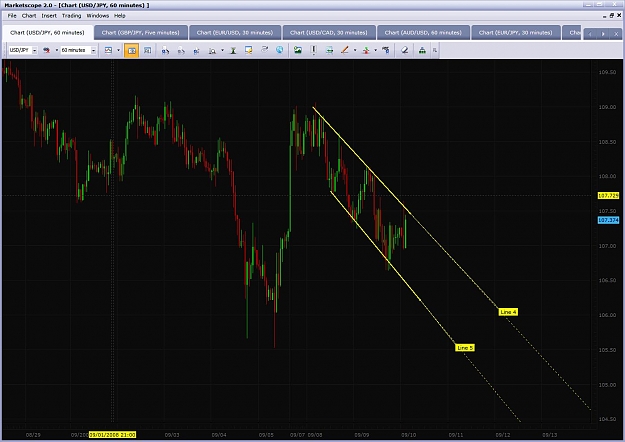625x442 pixels.
Task: Switch to the GBP/JPY Five minutes chart tab
Action: (140, 33)
